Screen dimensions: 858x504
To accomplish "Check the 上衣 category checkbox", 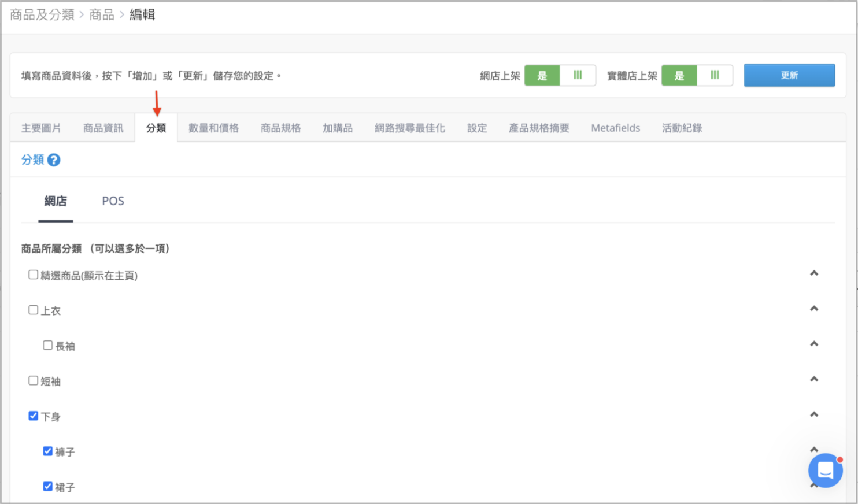I will [34, 310].
